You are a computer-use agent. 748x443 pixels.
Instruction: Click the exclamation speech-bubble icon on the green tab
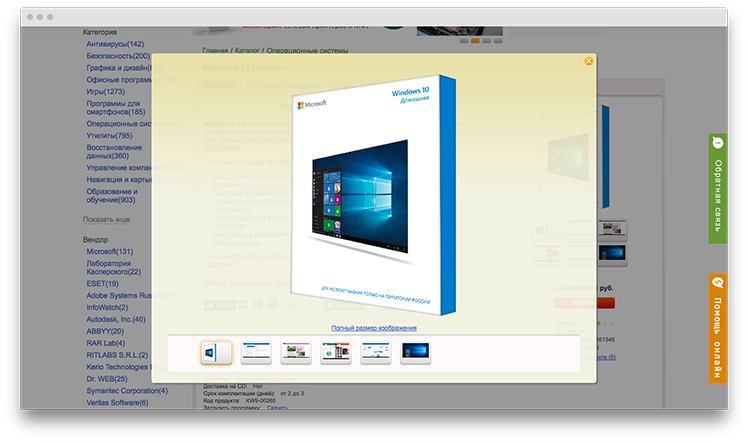[x=717, y=142]
